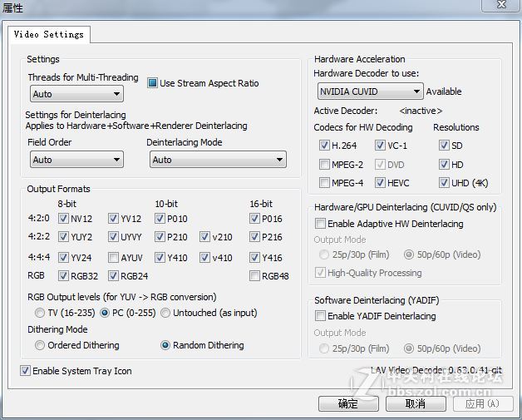Check the RGB48 output format
Screen dimensions: 522x420
click(254, 276)
